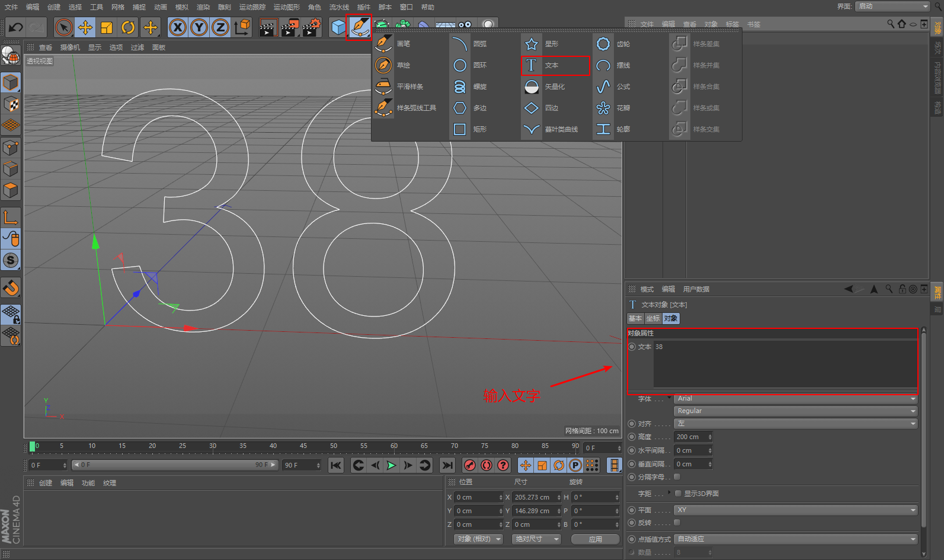Screen dimensions: 944x560
Task: Open the 绝对尺寸 dropdown
Action: pyautogui.click(x=536, y=539)
